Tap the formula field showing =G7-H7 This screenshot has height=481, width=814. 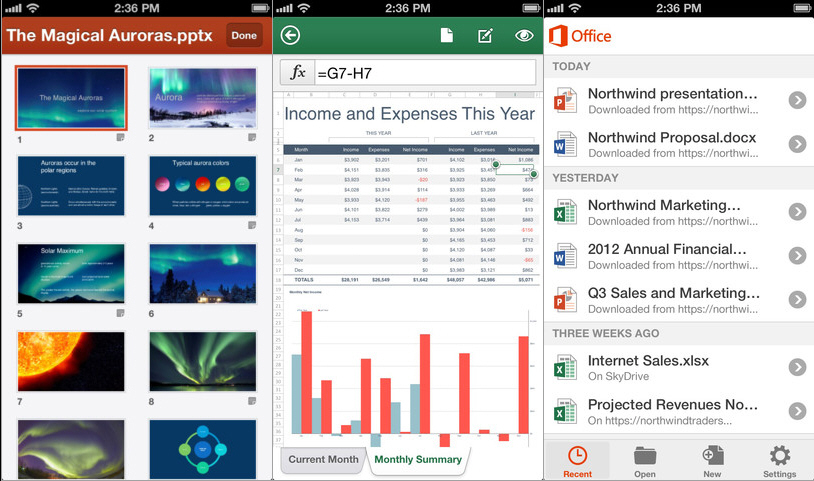425,72
